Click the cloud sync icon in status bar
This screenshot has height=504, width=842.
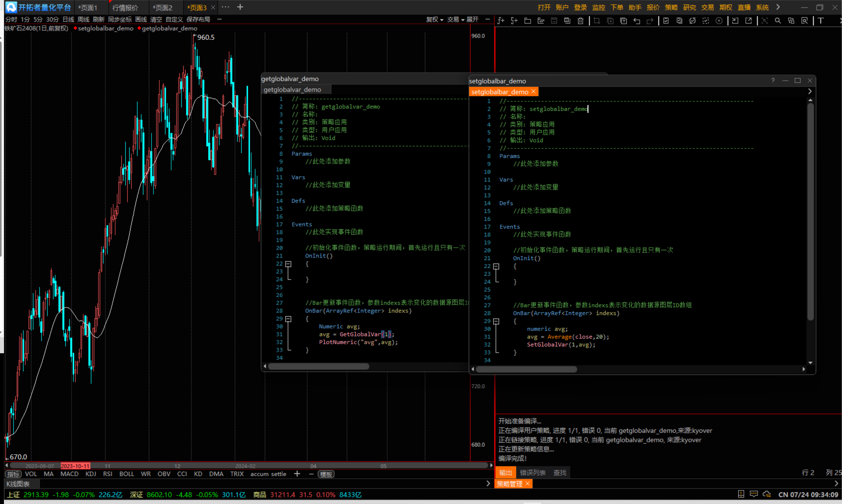(x=766, y=494)
